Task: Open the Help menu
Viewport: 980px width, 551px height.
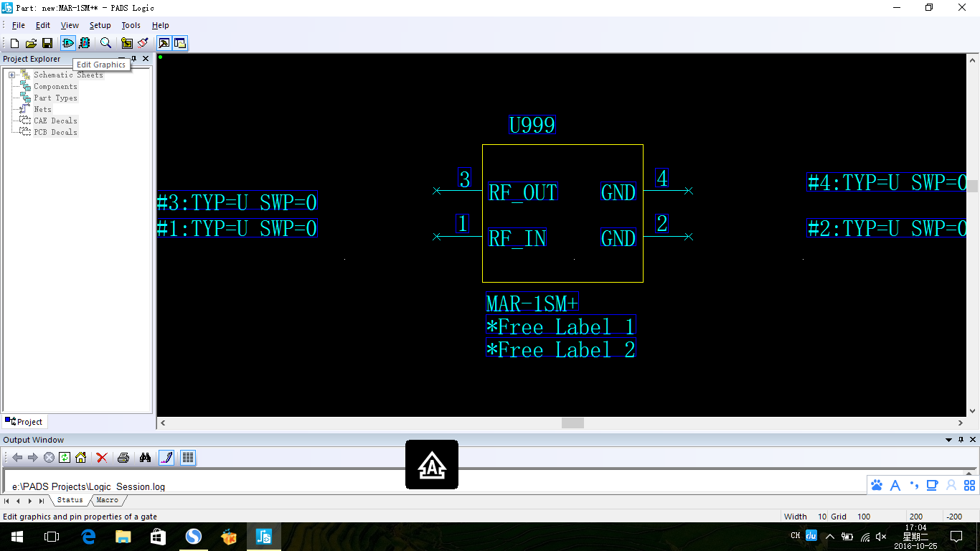Action: pos(160,25)
